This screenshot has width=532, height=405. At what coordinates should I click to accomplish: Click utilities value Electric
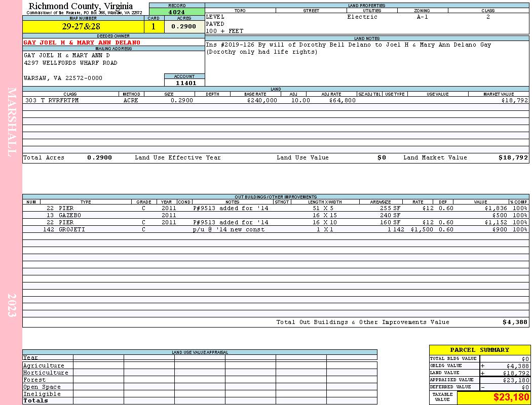pos(362,17)
